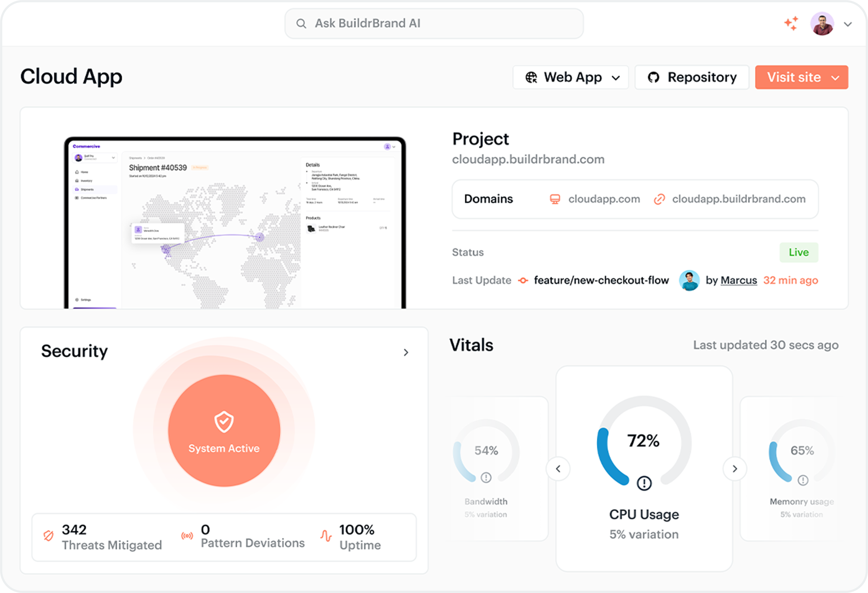Open the feature/new-checkout-flow branch
This screenshot has width=868, height=593.
click(x=601, y=280)
